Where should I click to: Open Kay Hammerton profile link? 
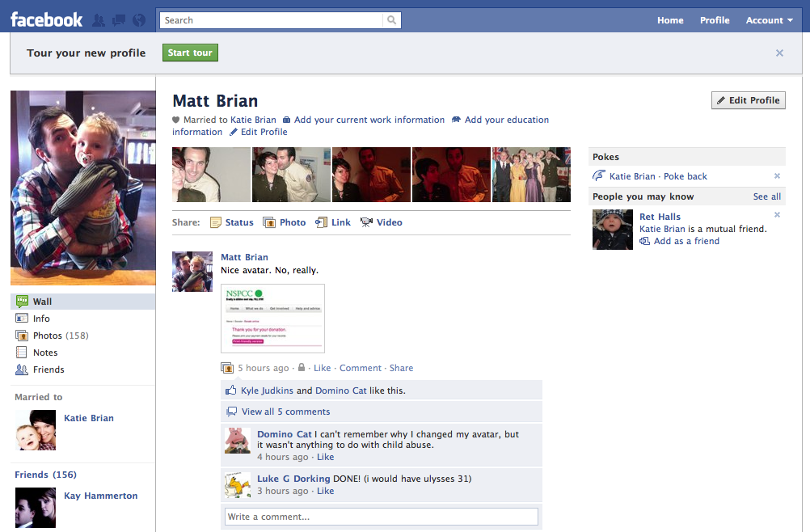point(101,496)
